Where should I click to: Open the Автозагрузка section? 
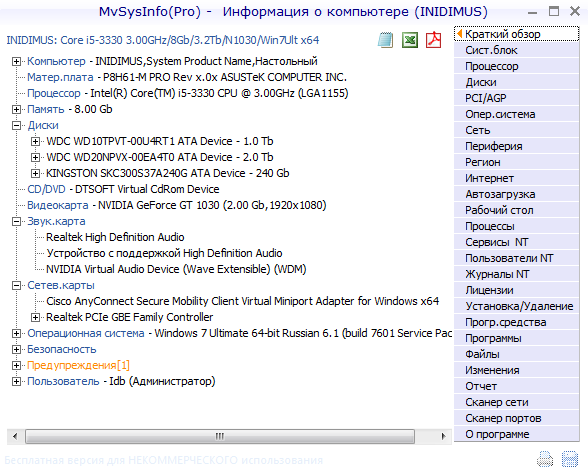(516, 194)
